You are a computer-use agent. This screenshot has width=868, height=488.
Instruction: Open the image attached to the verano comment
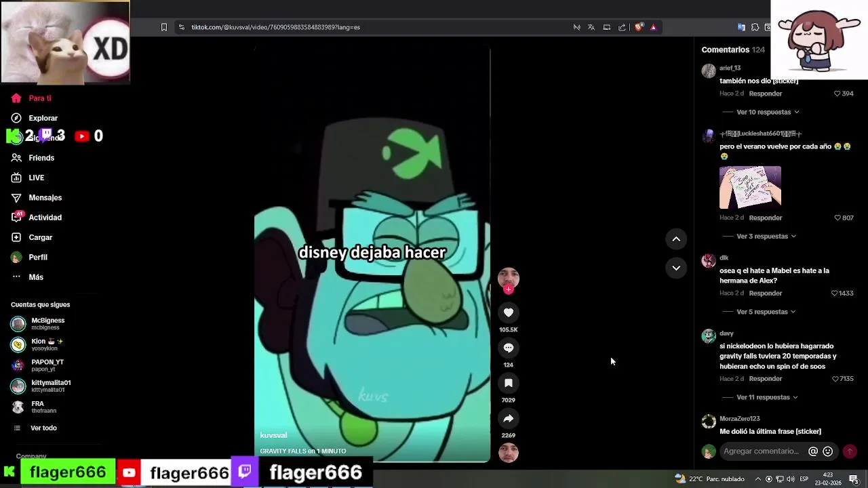coord(750,187)
